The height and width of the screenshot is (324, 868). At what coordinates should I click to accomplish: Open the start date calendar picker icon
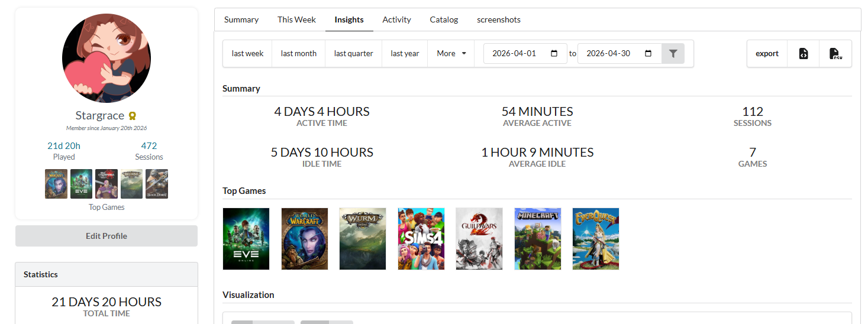click(554, 53)
